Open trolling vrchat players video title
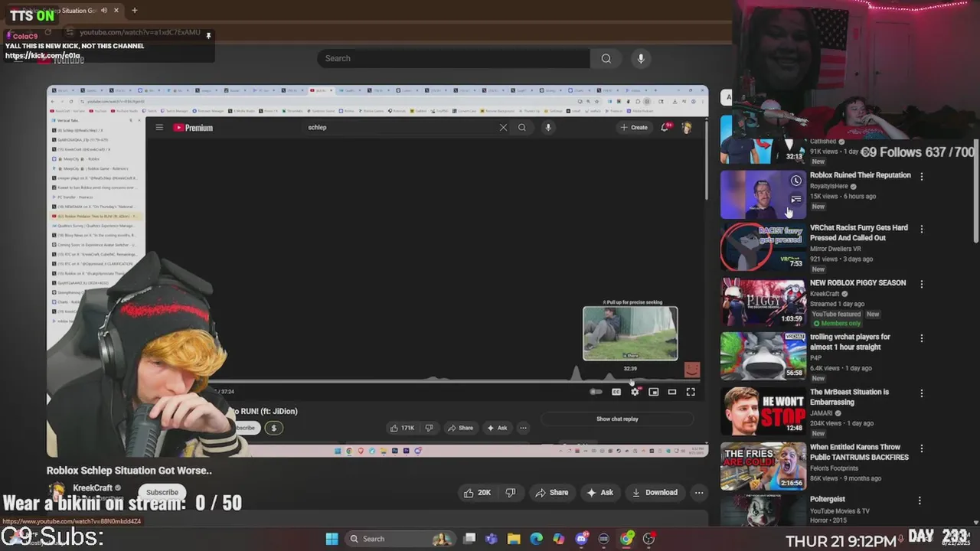 pos(850,341)
